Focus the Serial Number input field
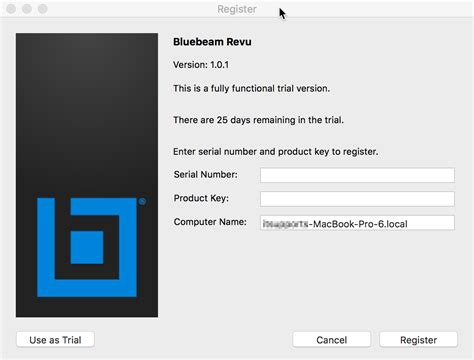Screen dimensions: 474x360 (x=357, y=175)
